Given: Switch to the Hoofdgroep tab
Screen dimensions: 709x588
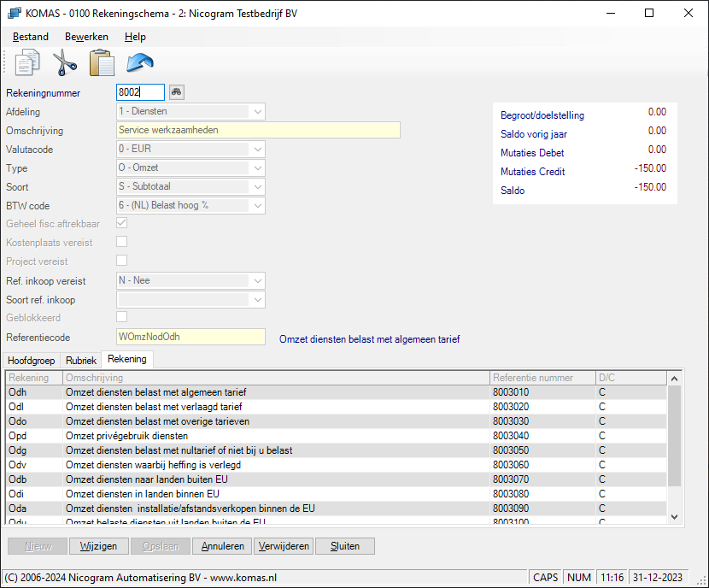Looking at the screenshot, I should (x=32, y=361).
